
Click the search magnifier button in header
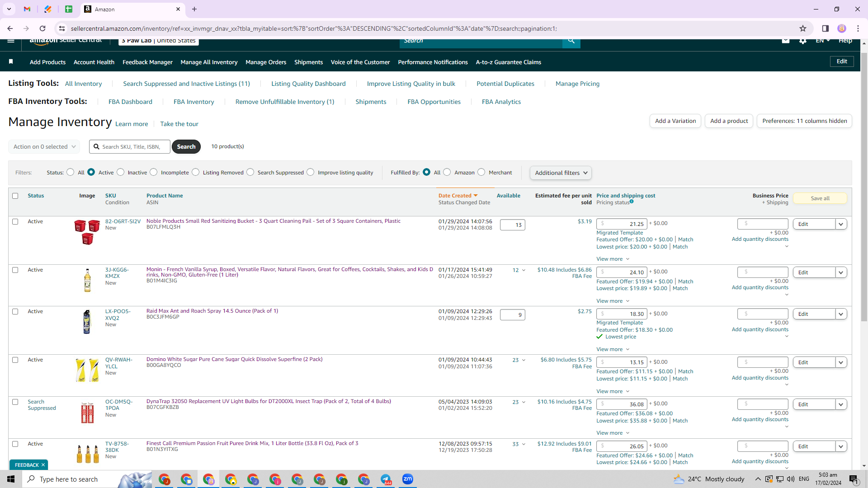[571, 41]
